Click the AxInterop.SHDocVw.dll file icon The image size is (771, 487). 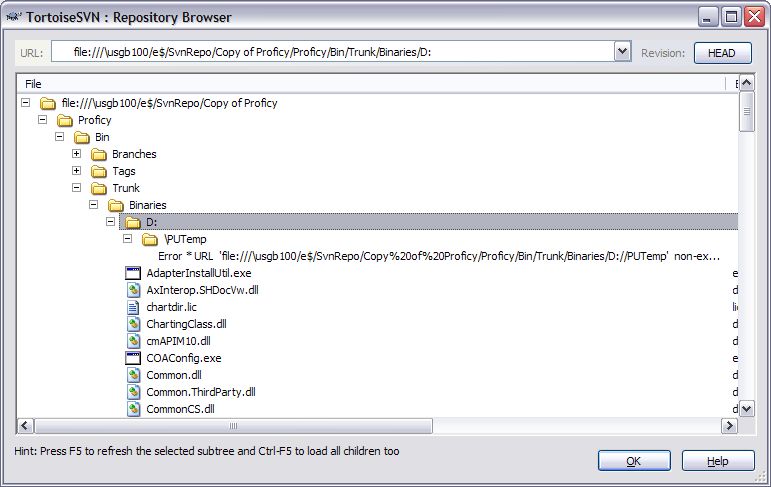133,290
